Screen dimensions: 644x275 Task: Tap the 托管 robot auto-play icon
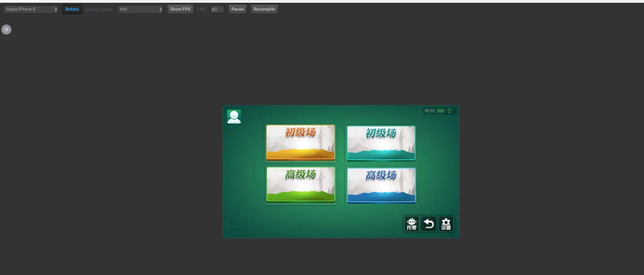pyautogui.click(x=412, y=224)
